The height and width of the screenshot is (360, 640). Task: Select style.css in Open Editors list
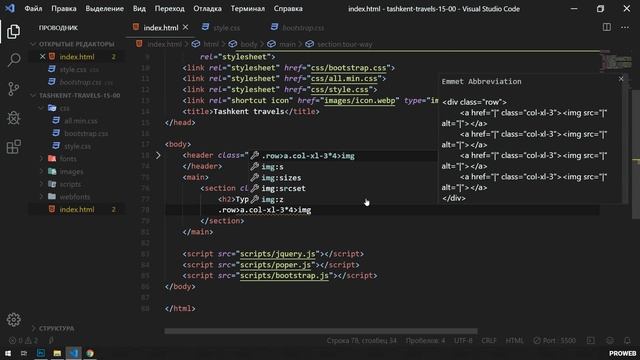[x=73, y=70]
